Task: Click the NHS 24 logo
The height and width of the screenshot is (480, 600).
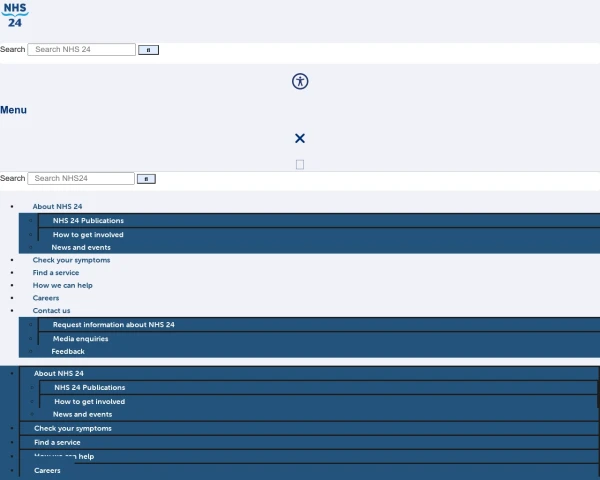Action: [x=15, y=15]
